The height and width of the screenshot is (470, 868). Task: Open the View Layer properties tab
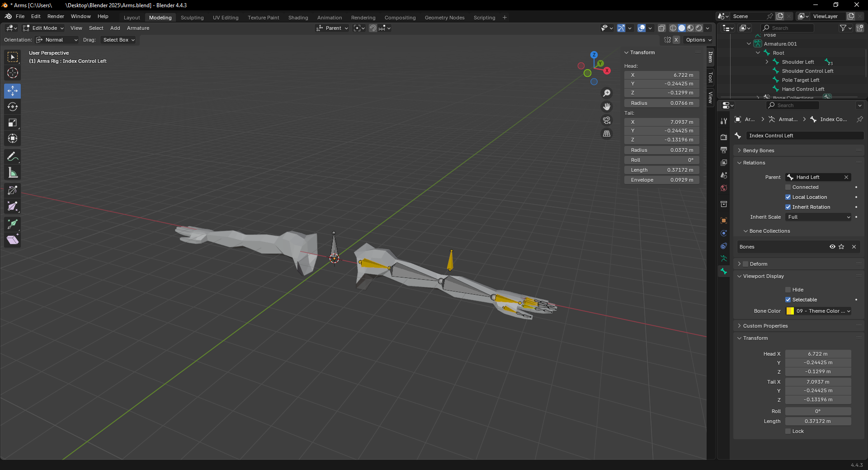pyautogui.click(x=724, y=162)
